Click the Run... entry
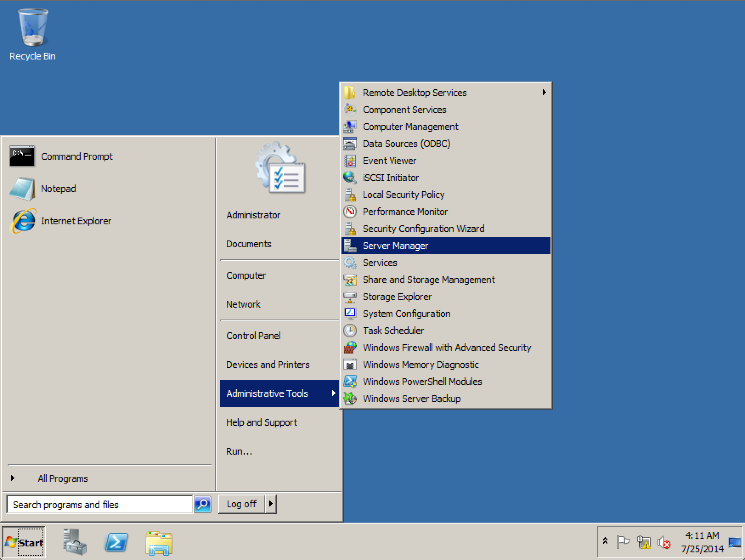 point(279,451)
